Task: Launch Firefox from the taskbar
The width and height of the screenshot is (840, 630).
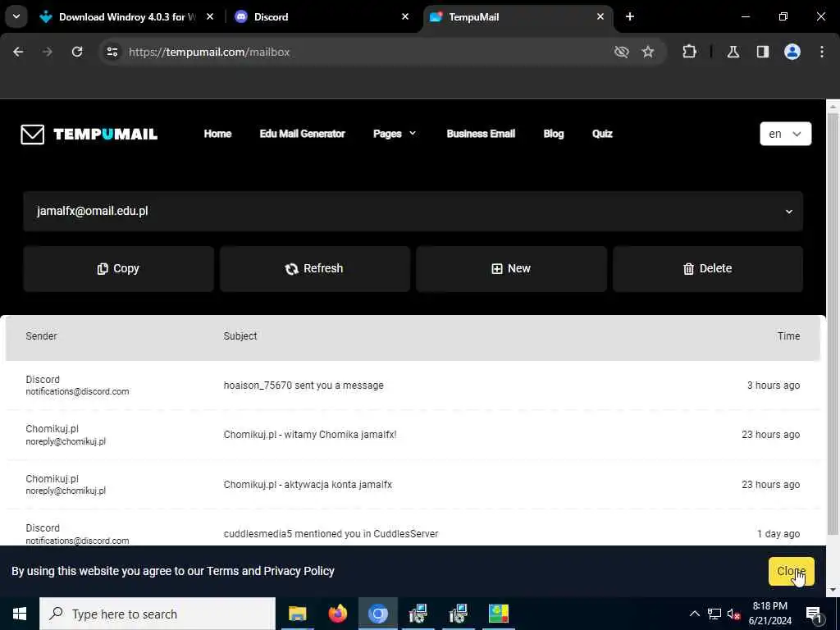Action: pyautogui.click(x=337, y=614)
